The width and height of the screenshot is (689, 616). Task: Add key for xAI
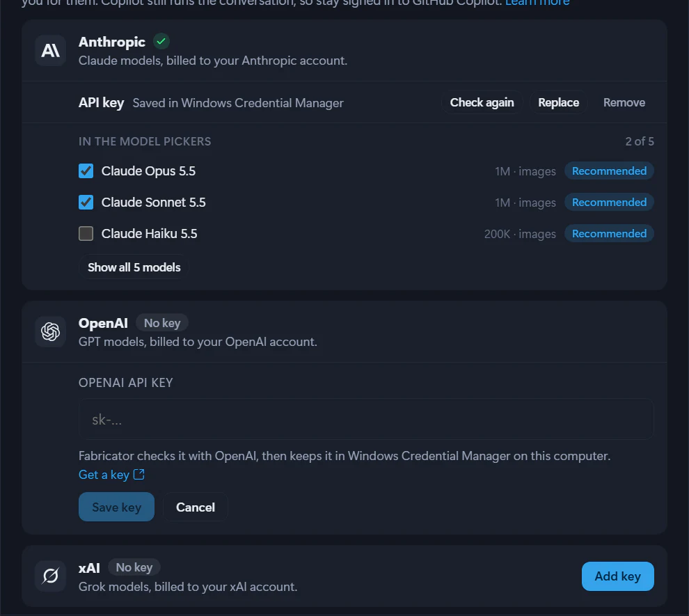point(618,576)
